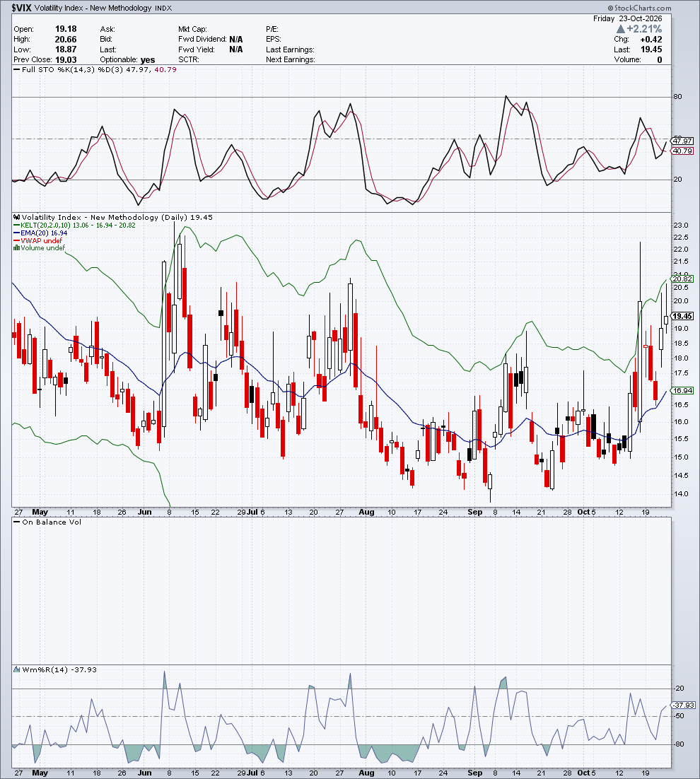
Task: Click the red 40.79 stochastic %D axis tag
Action: [x=682, y=151]
